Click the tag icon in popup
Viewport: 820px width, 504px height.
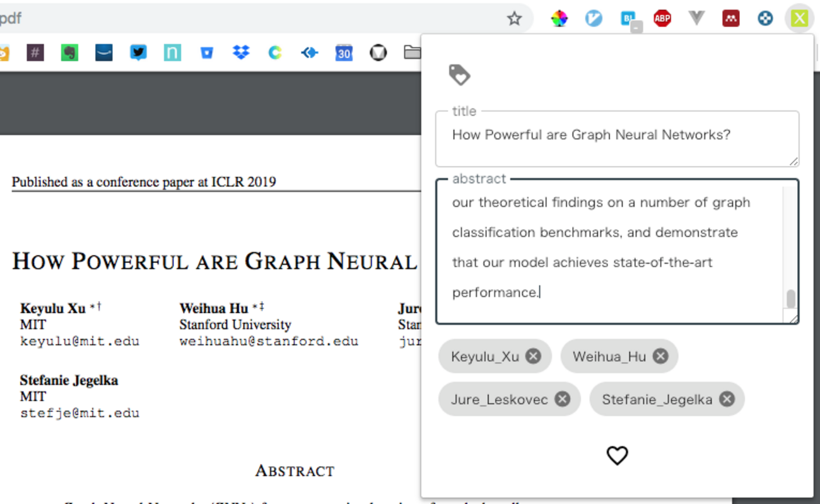pos(459,75)
